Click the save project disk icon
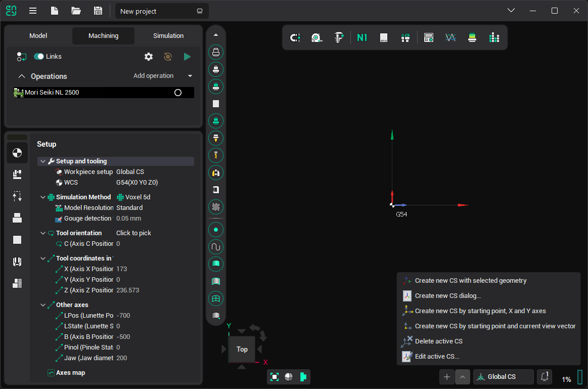The image size is (588, 389). pos(98,11)
